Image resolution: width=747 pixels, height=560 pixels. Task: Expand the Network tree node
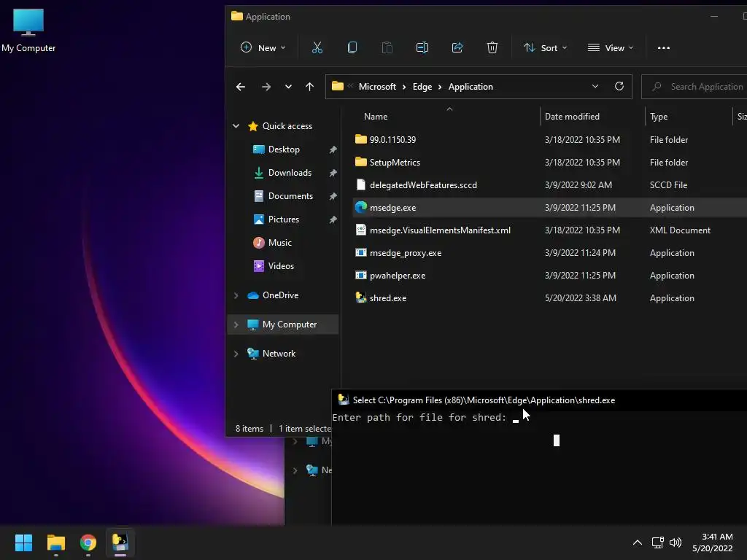pos(236,354)
